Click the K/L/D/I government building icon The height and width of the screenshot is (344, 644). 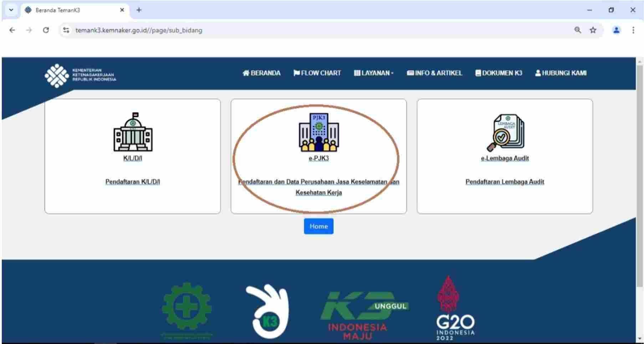[x=133, y=132]
